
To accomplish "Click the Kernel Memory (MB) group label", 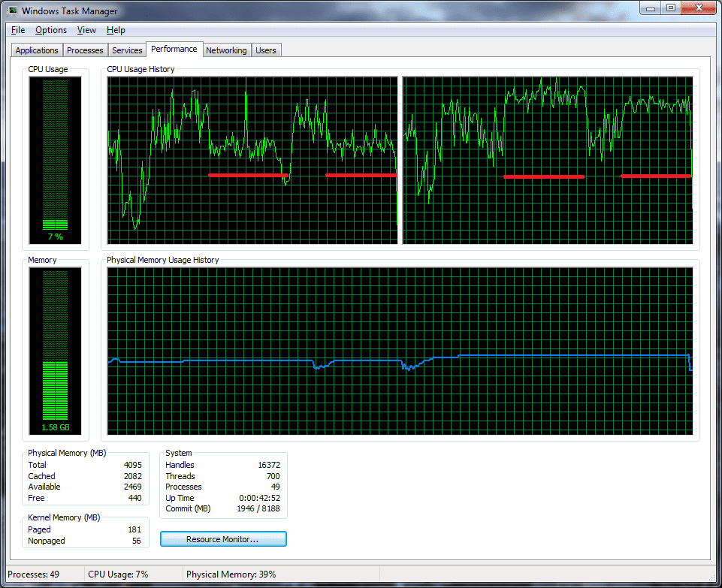I will (64, 517).
